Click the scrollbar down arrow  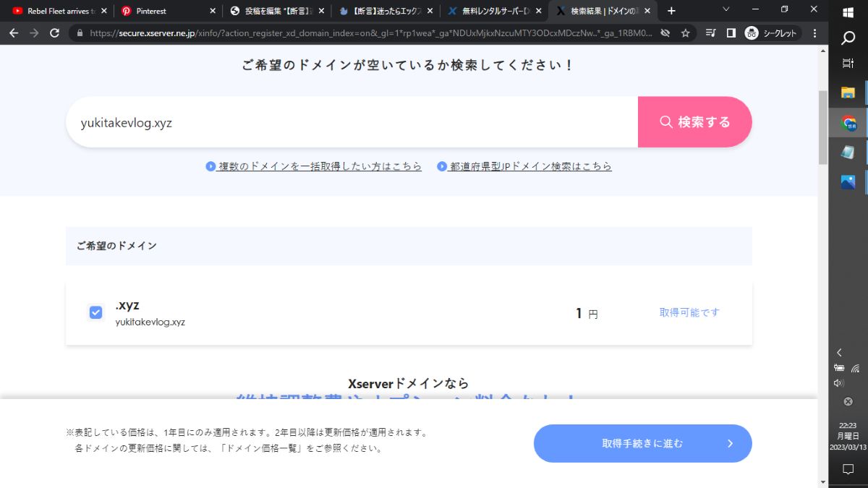(823, 481)
